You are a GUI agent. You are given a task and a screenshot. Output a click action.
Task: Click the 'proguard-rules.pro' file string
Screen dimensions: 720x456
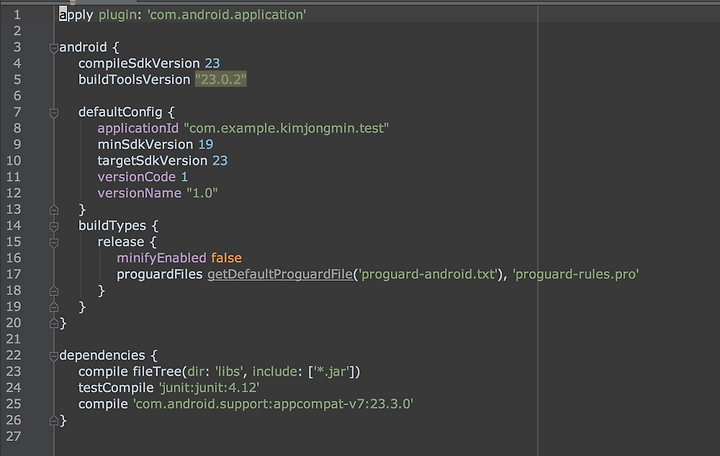[576, 274]
